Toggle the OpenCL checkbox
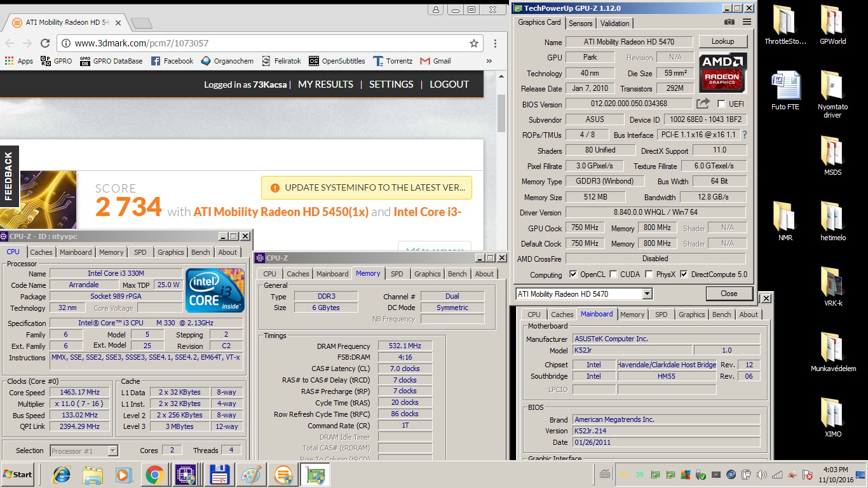This screenshot has height=488, width=868. click(x=574, y=274)
